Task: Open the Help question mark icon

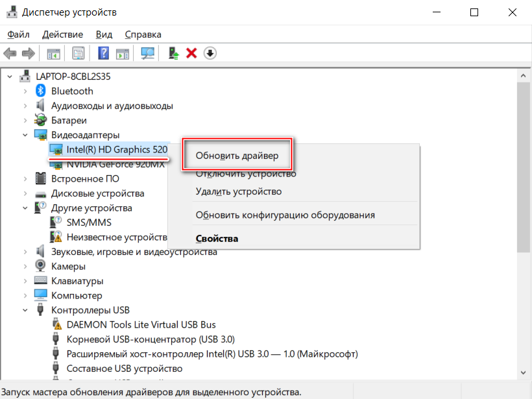Action: (x=104, y=53)
